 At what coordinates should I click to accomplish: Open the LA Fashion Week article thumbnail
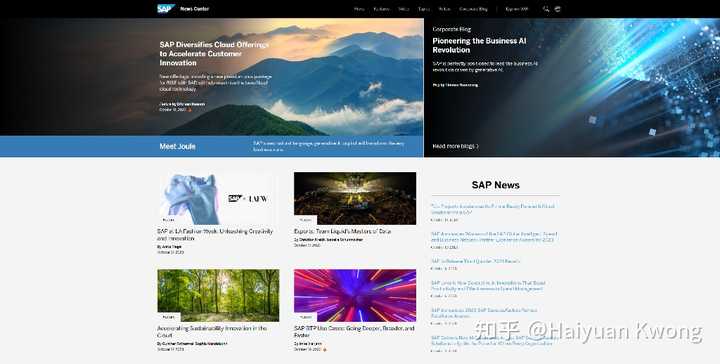point(218,198)
